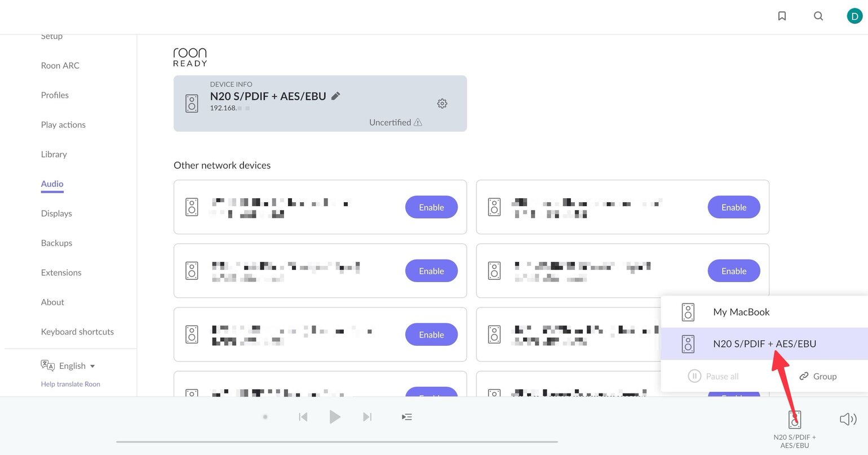Image resolution: width=868 pixels, height=455 pixels.
Task: Click the N20 device speaker icon in Device Info
Action: coord(192,104)
